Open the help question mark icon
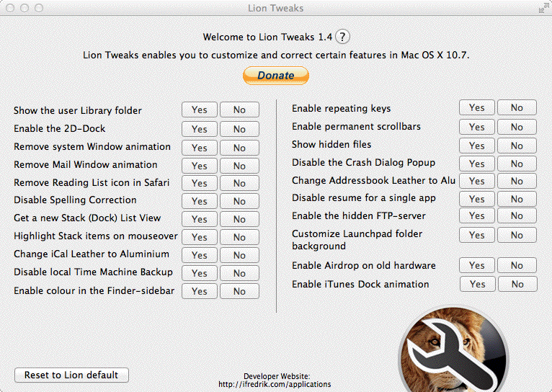This screenshot has width=552, height=392. 342,37
